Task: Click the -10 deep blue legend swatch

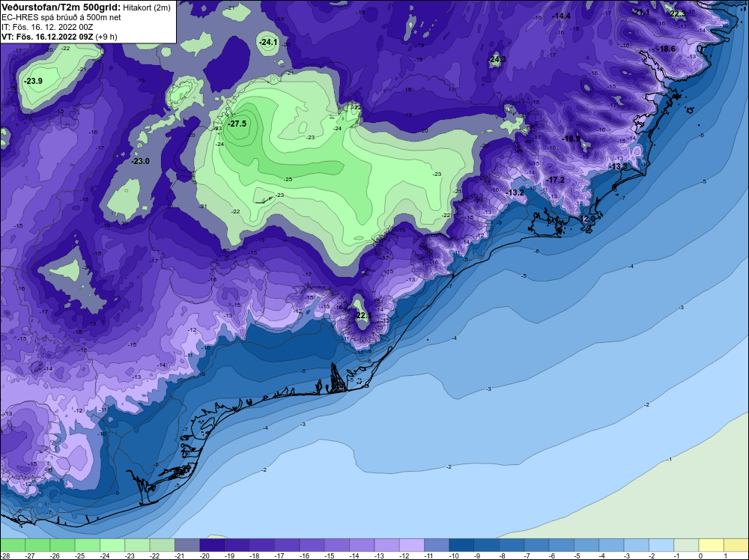Action: pos(461,545)
